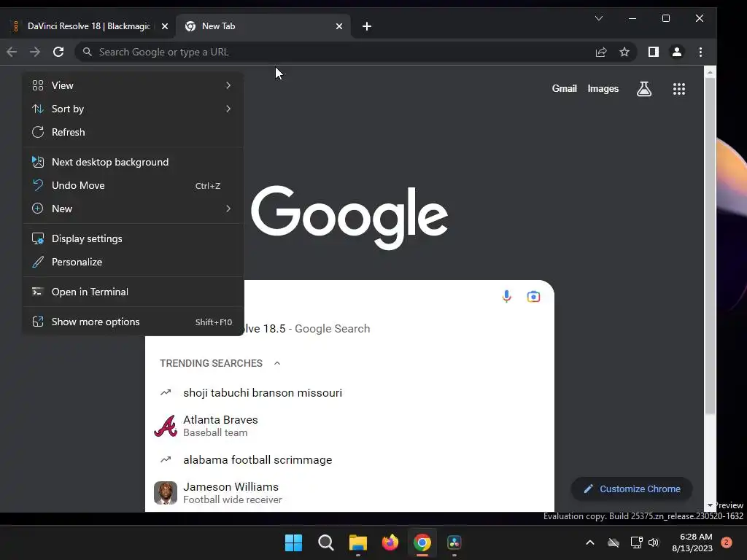Select the Atlanta Braves suggestion
The height and width of the screenshot is (560, 747).
pyautogui.click(x=349, y=426)
